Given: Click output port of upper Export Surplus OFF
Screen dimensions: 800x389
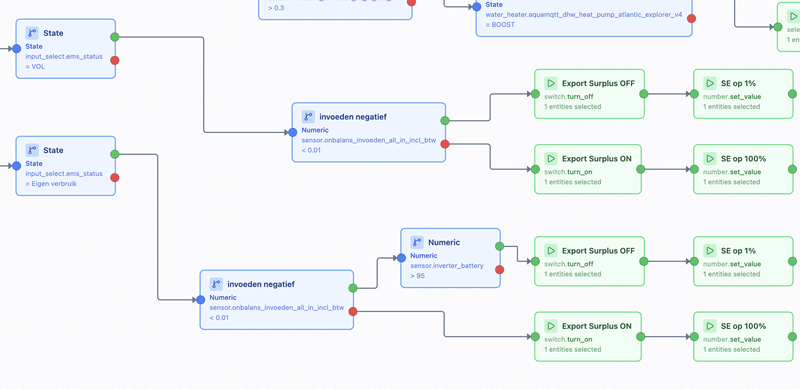Looking at the screenshot, I should click(644, 94).
